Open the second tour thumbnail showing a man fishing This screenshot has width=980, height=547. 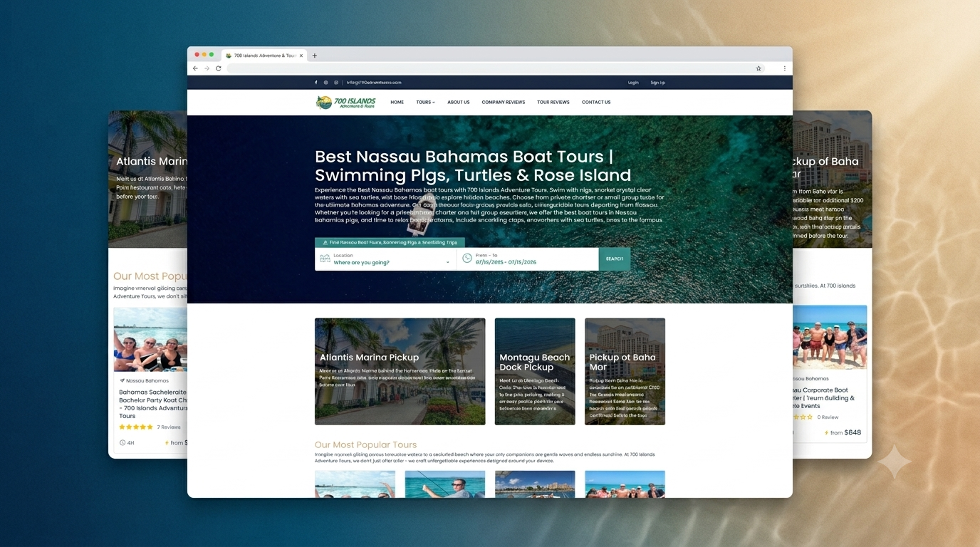click(445, 484)
